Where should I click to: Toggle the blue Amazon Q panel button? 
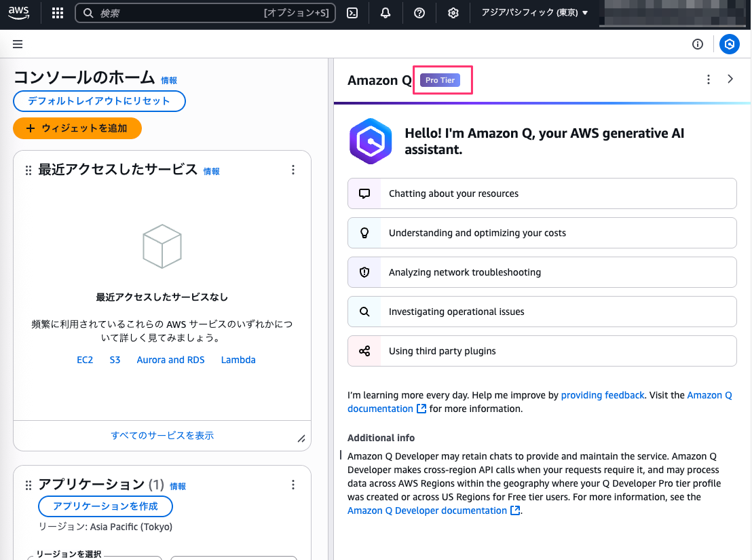coord(730,44)
